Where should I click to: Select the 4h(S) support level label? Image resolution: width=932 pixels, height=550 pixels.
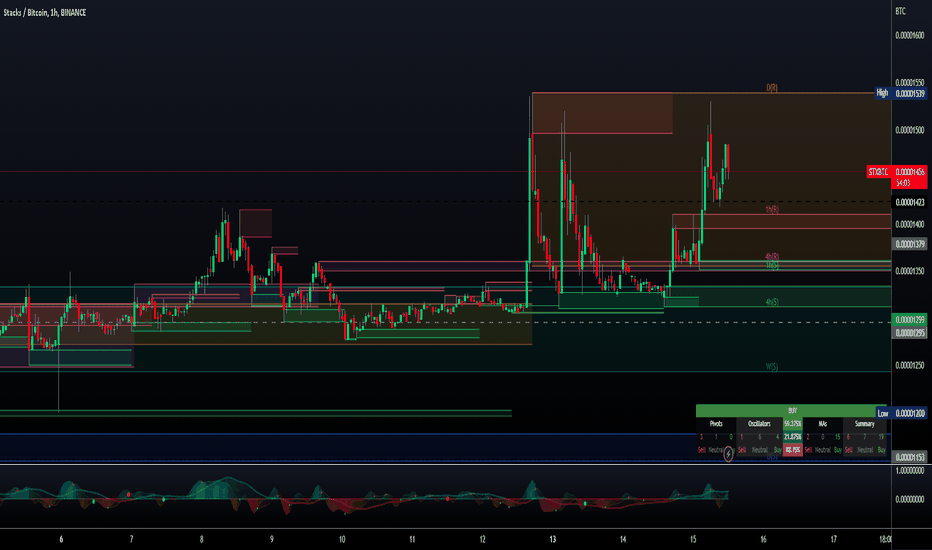coord(772,302)
